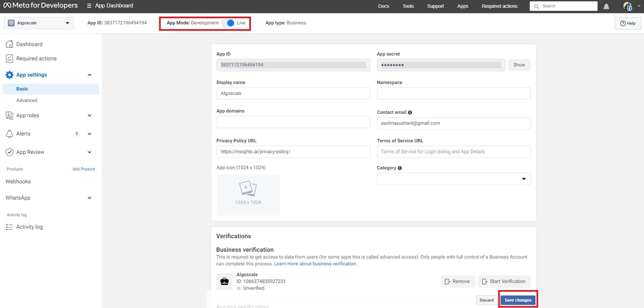Click the App icon upload placeholder
This screenshot has height=308, width=644.
pos(248,195)
